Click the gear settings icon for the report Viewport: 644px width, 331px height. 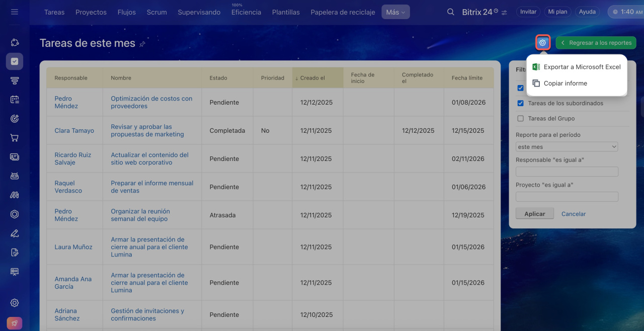[542, 43]
